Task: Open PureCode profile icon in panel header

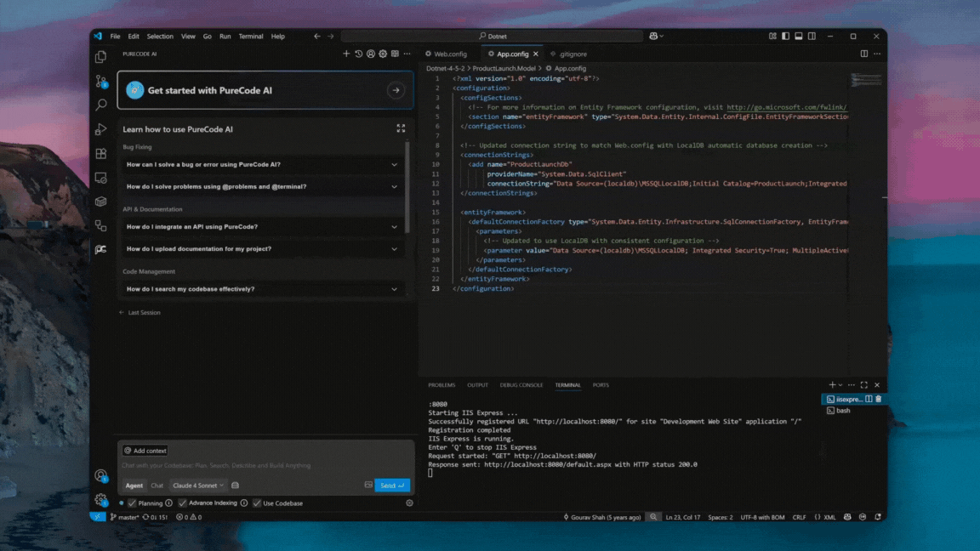Action: coord(371,54)
